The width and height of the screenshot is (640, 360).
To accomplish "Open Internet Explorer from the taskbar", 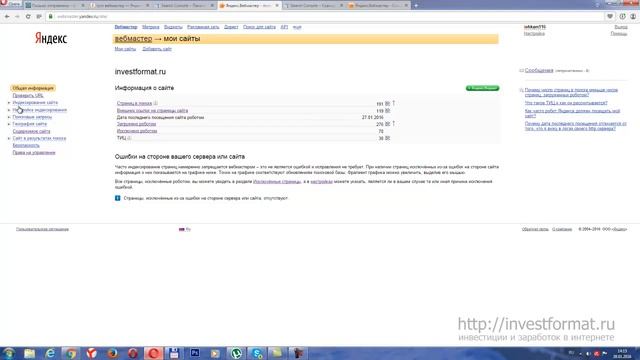I will (x=50, y=353).
